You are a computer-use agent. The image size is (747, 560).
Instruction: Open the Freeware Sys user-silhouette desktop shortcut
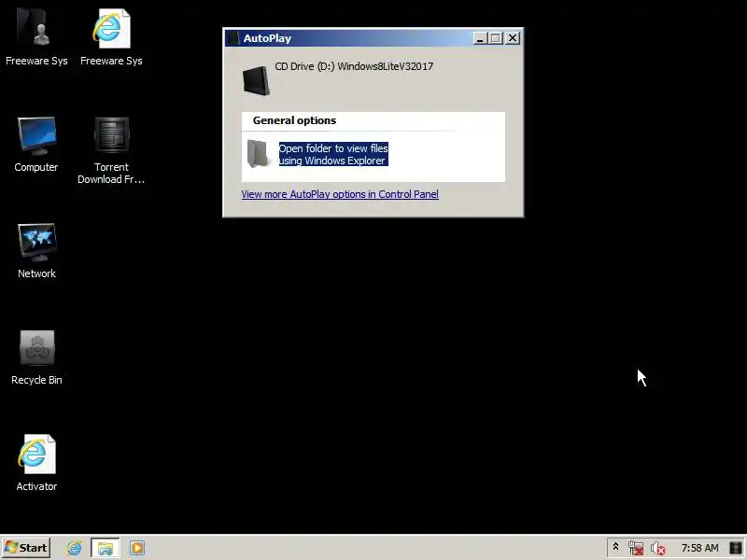[36, 37]
